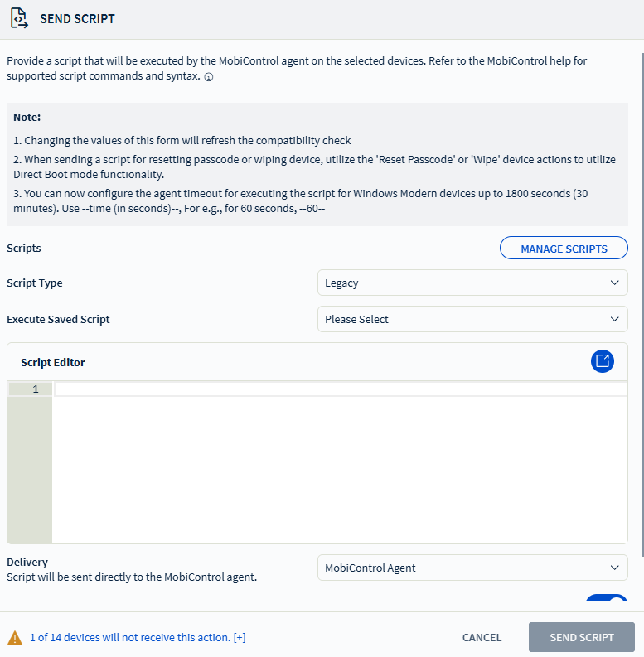Open the Delivery dropdown showing MobiControl Agent
Image resolution: width=644 pixels, height=657 pixels.
pyautogui.click(x=472, y=568)
